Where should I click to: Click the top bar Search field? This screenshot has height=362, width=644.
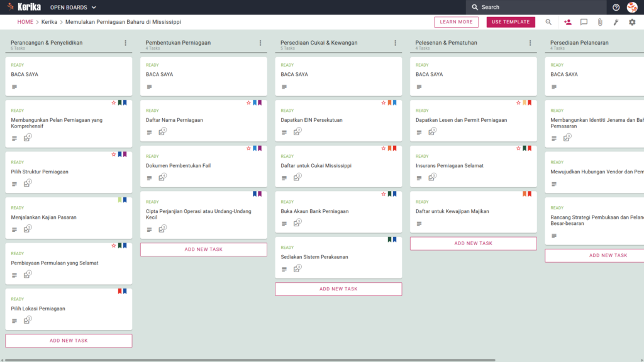pos(536,8)
